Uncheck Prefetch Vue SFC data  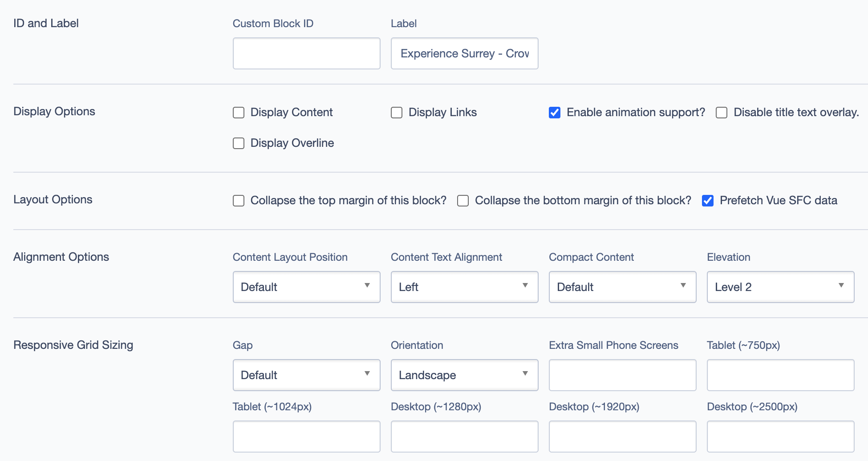[708, 201]
